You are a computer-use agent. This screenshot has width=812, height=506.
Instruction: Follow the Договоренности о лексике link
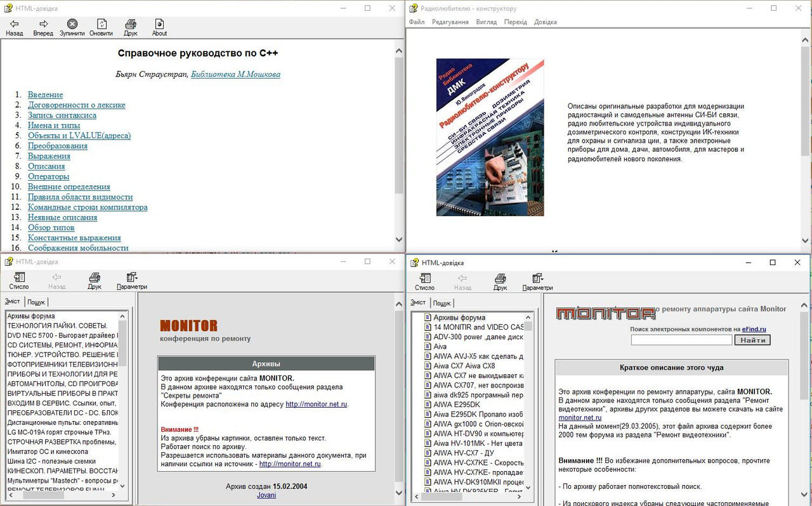click(x=77, y=105)
